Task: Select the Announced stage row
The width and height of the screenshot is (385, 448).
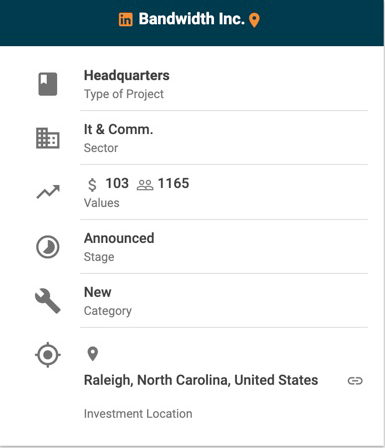Action: click(x=224, y=247)
